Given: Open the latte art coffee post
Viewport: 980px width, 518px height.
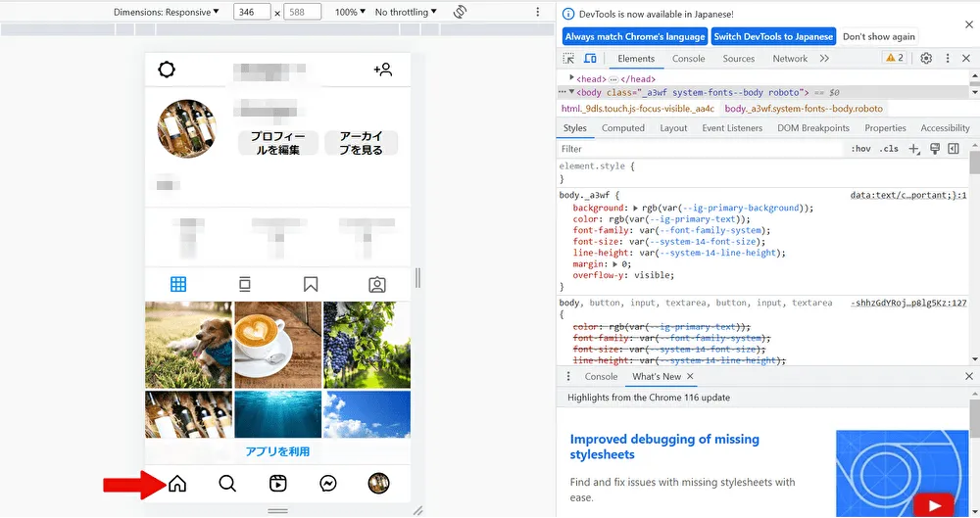Looking at the screenshot, I should click(x=278, y=345).
